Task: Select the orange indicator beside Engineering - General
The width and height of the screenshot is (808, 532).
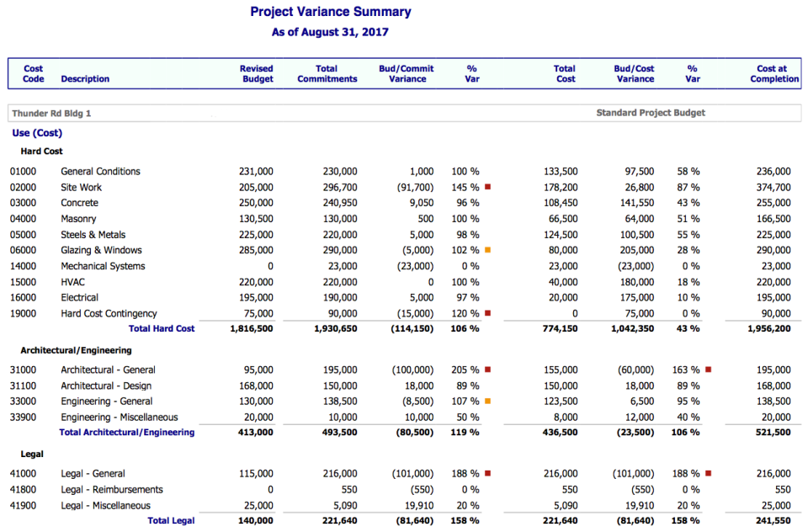Action: point(488,402)
